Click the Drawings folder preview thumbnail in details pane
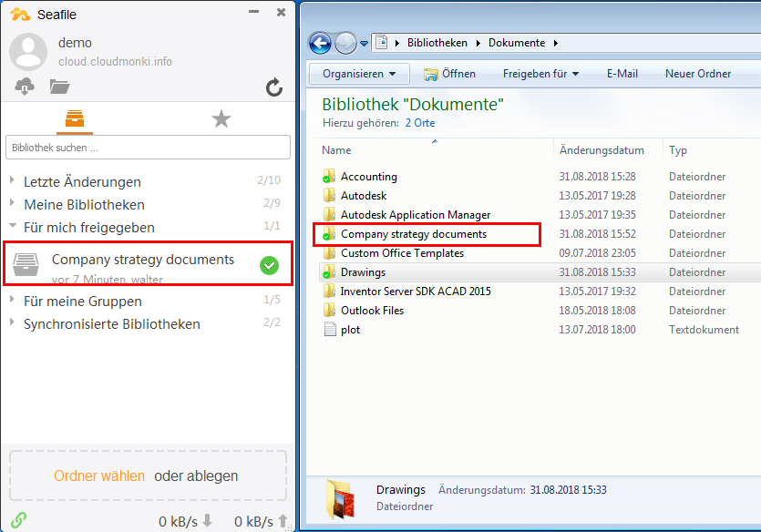The width and height of the screenshot is (761, 532). click(x=340, y=499)
